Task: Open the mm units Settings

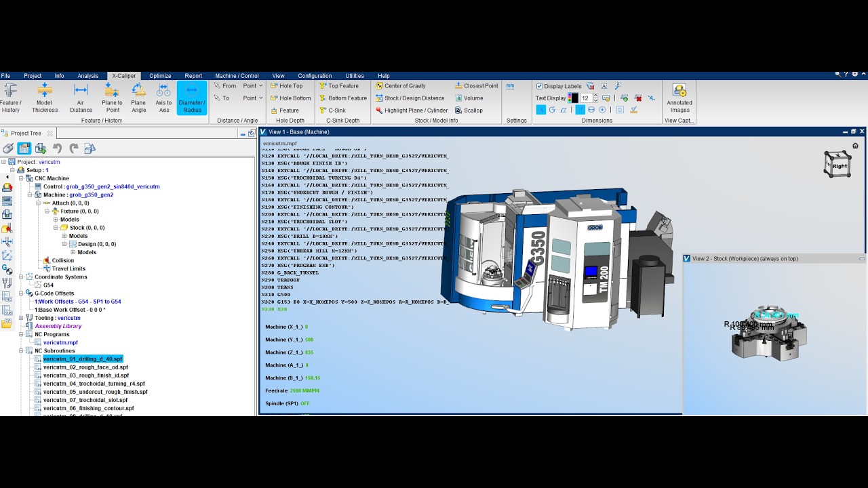Action: [511, 87]
